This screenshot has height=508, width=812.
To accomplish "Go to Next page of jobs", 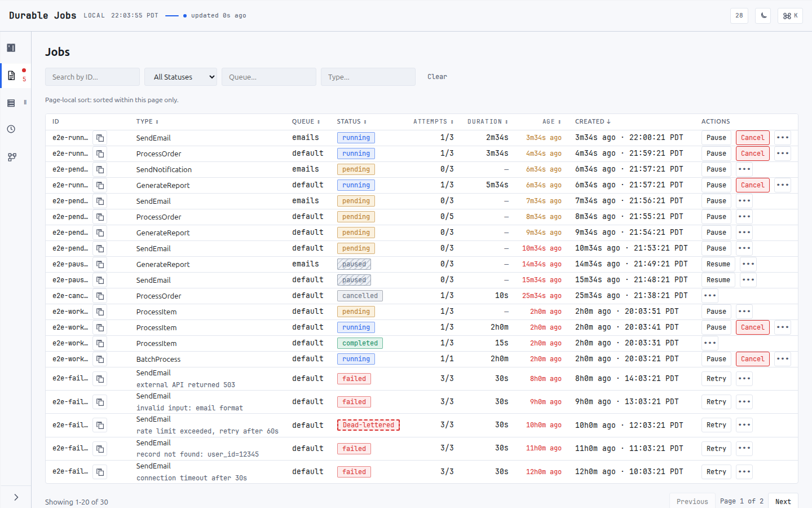I will 783,501.
